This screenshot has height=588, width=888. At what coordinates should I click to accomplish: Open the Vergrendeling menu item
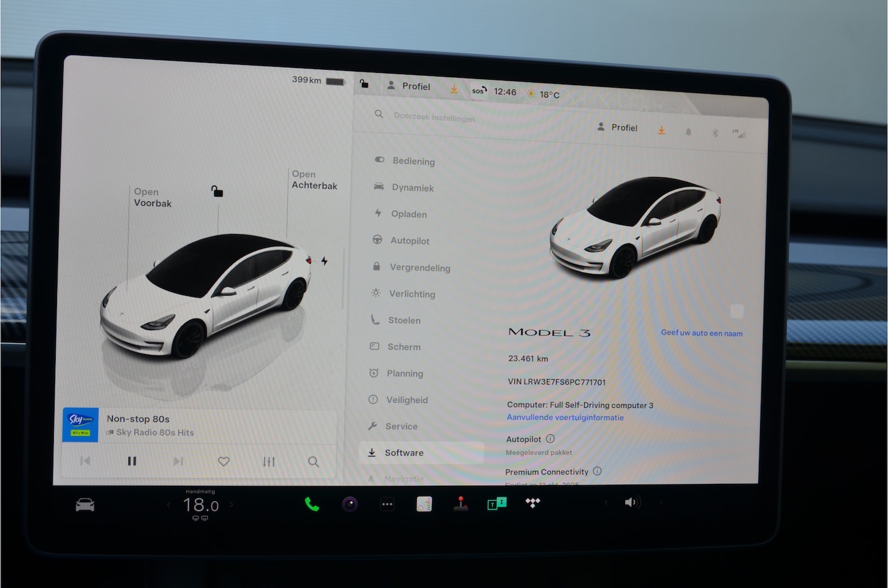(x=419, y=268)
